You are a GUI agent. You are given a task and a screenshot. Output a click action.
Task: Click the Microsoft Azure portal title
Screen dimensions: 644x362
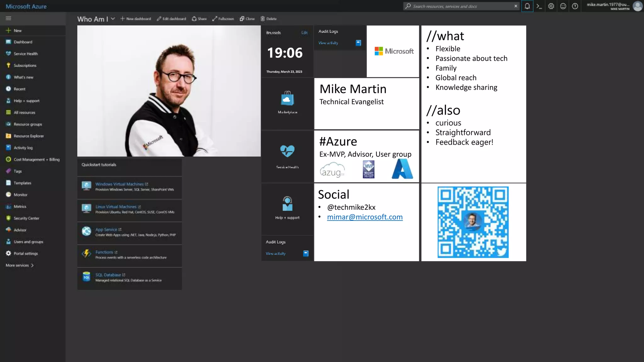point(26,6)
